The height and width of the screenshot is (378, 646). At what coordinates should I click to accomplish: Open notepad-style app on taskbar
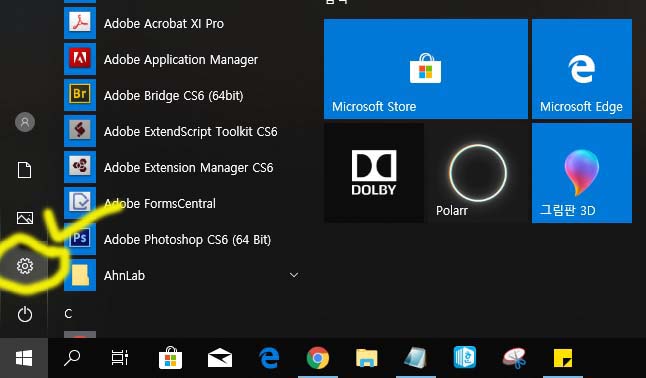pyautogui.click(x=416, y=358)
